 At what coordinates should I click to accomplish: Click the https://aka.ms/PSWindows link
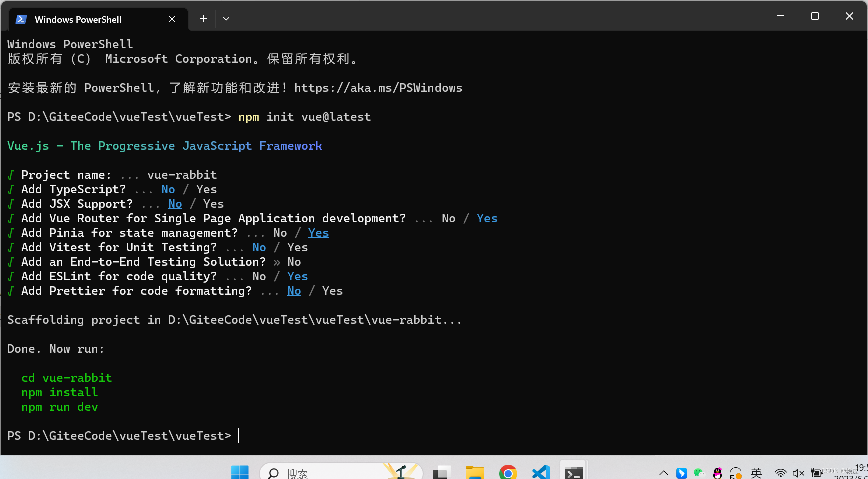pyautogui.click(x=378, y=88)
